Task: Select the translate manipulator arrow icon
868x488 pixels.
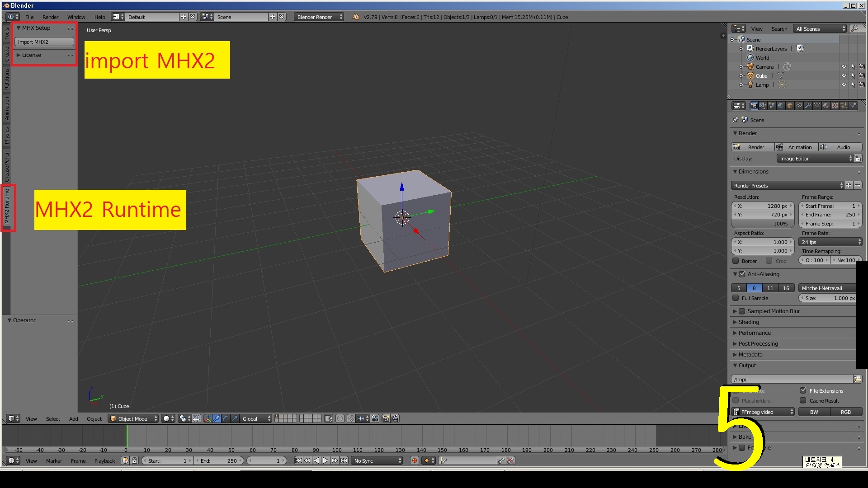Action: pos(217,419)
